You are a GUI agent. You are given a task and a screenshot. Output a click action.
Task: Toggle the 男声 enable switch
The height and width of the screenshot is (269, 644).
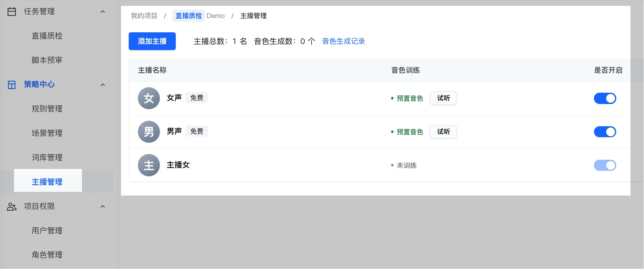(x=605, y=132)
